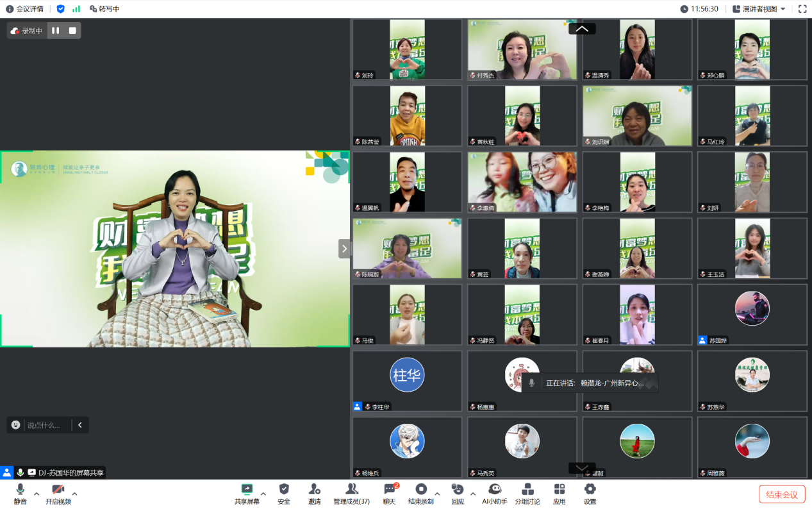Click 马红玲's muted microphone icon
The width and height of the screenshot is (812, 509).
coord(702,142)
